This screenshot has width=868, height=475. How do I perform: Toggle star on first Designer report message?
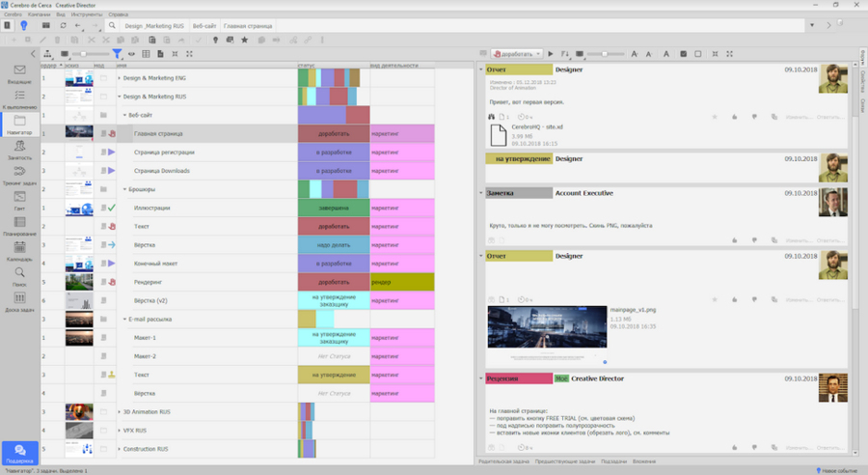(x=715, y=117)
